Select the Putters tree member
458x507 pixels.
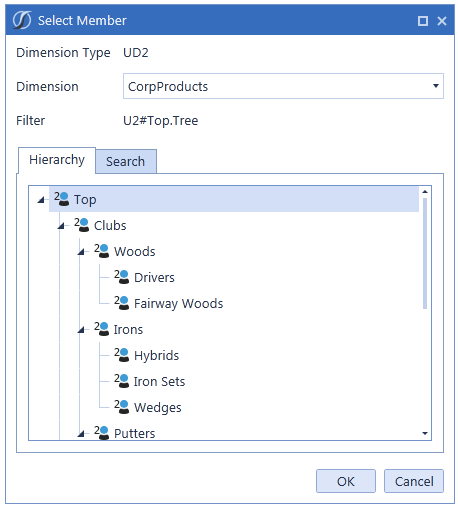click(x=135, y=433)
